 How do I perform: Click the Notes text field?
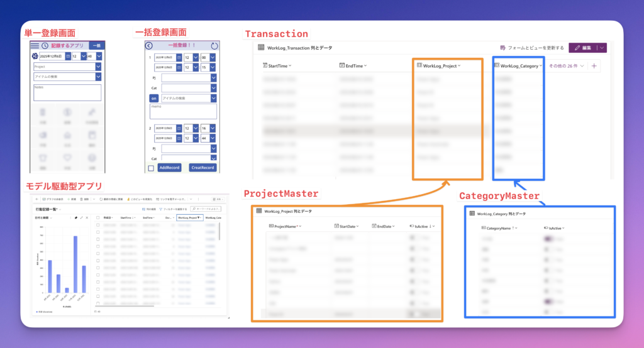[67, 92]
